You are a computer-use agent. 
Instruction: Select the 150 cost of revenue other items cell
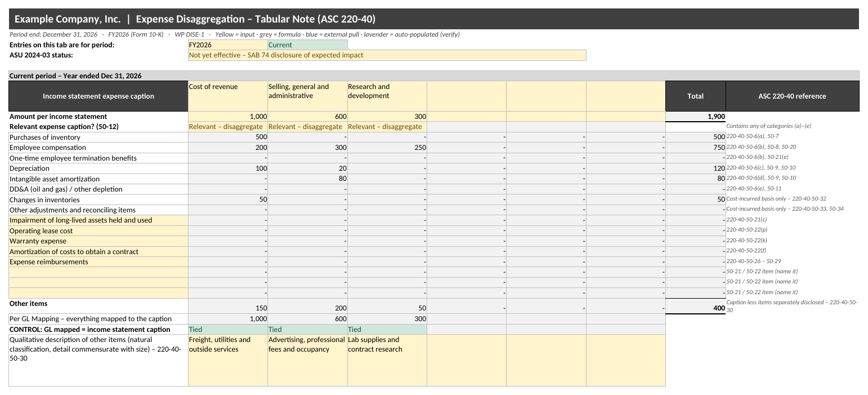point(228,306)
